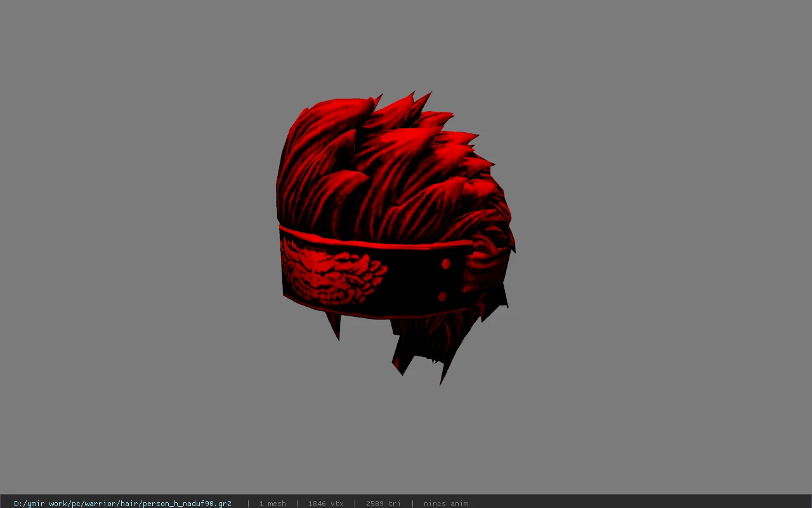Click the 'nincs anim' status text
Image resolution: width=812 pixels, height=508 pixels.
(x=446, y=504)
